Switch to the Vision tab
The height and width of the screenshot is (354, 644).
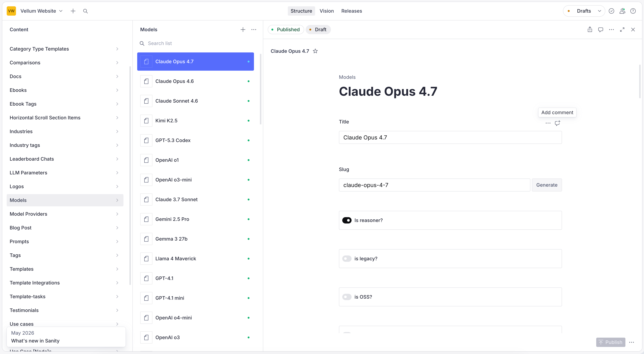[x=326, y=11]
